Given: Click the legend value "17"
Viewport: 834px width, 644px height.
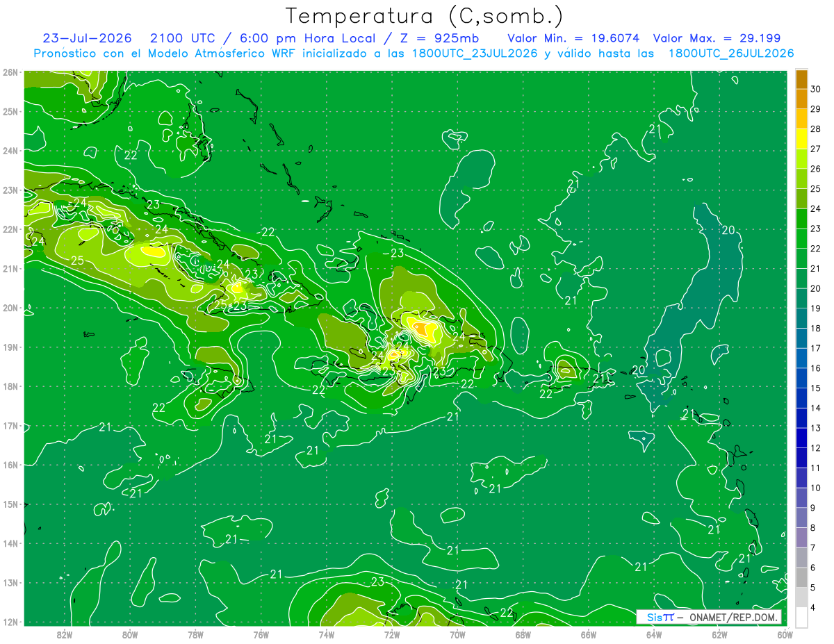Looking at the screenshot, I should [815, 348].
